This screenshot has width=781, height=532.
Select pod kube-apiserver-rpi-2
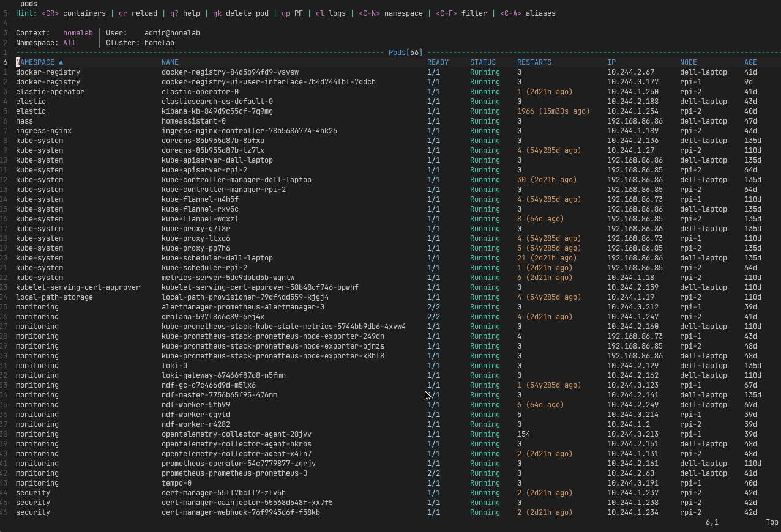click(x=204, y=170)
